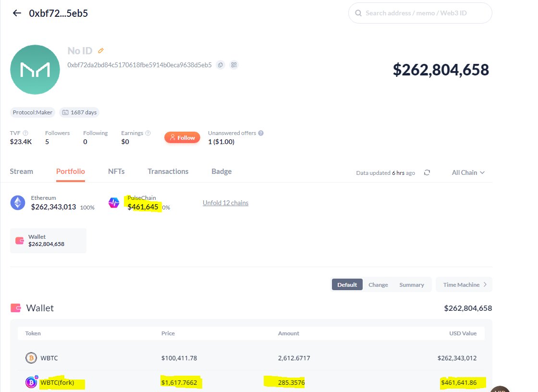
Task: Click the Protocol:Maker tag
Action: (33, 112)
